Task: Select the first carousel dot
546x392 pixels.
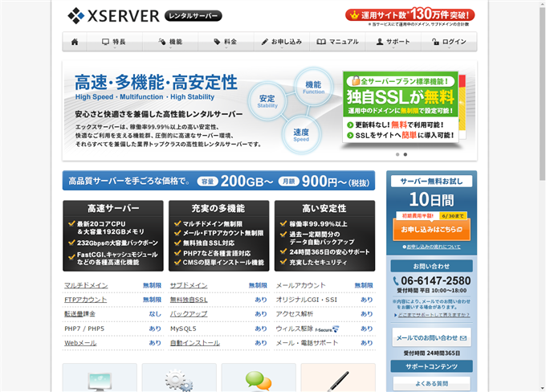Action: [x=397, y=154]
